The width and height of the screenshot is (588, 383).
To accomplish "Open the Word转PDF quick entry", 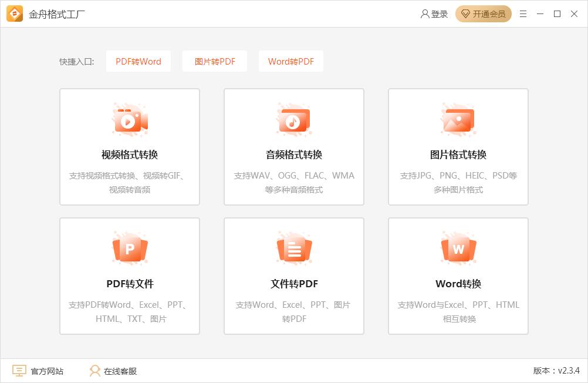I will (290, 61).
